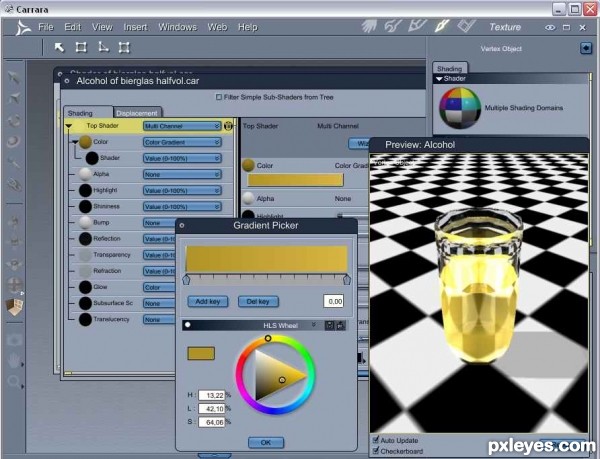This screenshot has width=600, height=459.
Task: Click the topmost left sidebar tool
Action: (14, 77)
